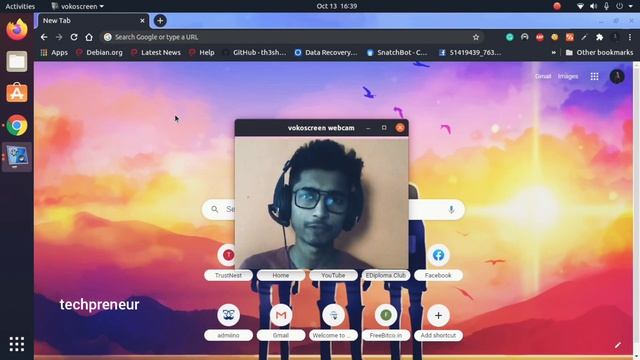Click the Chrome address bar
The image size is (640, 360).
point(291,37)
